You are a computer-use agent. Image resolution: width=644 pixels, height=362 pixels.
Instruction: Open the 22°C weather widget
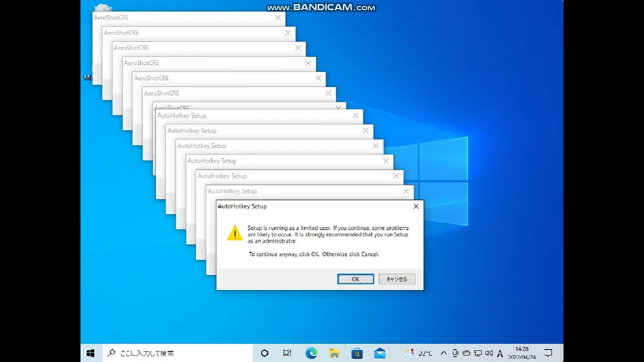coord(419,353)
